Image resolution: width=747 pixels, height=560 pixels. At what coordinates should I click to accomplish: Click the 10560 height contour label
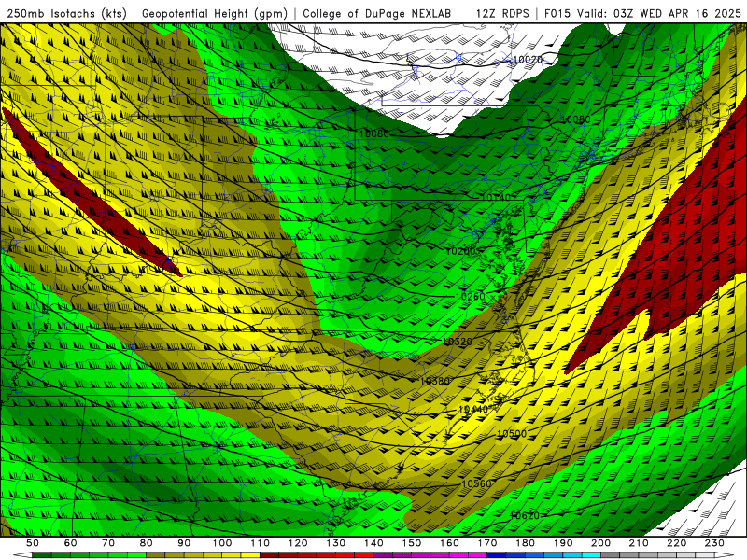(477, 483)
